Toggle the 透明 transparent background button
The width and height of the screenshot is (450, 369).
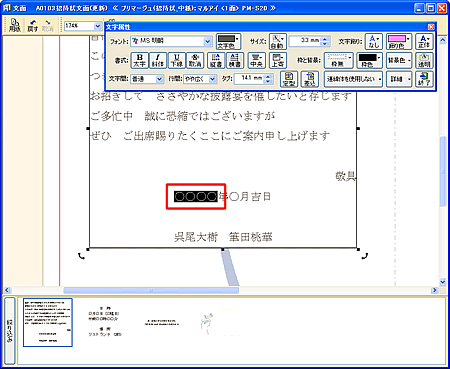[x=424, y=60]
